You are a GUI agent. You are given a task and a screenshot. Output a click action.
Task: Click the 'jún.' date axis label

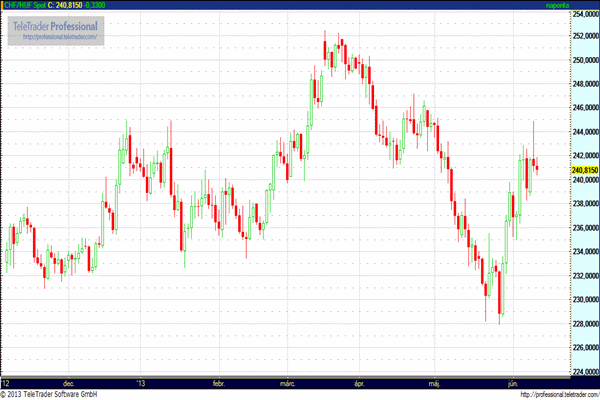(x=513, y=382)
